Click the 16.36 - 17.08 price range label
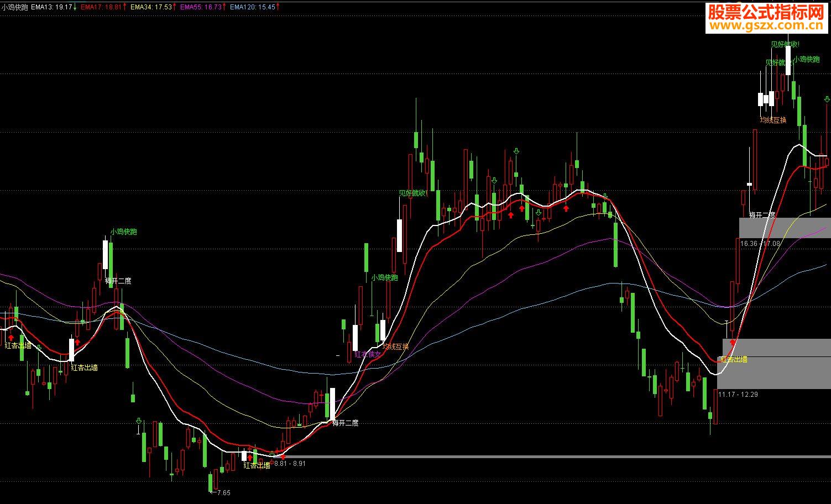831x504 pixels. 760,244
